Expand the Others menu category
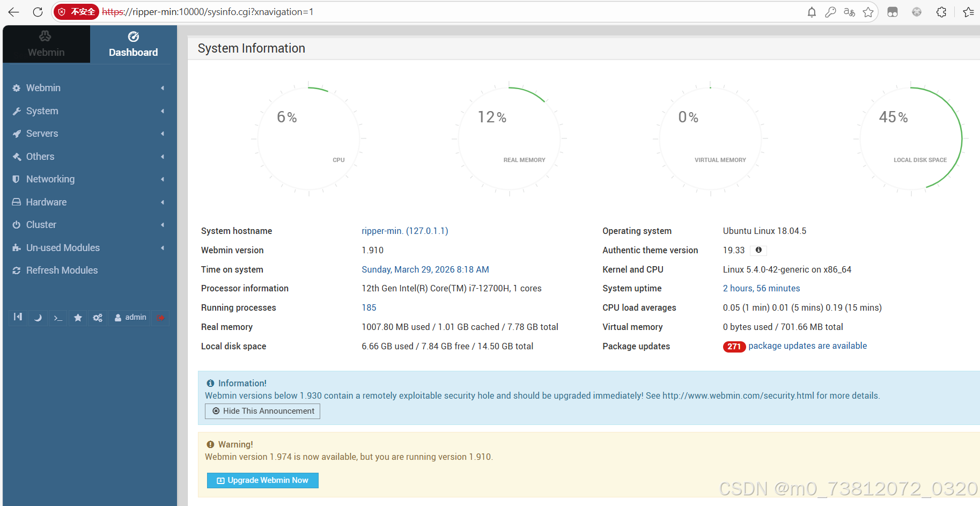 [x=89, y=157]
